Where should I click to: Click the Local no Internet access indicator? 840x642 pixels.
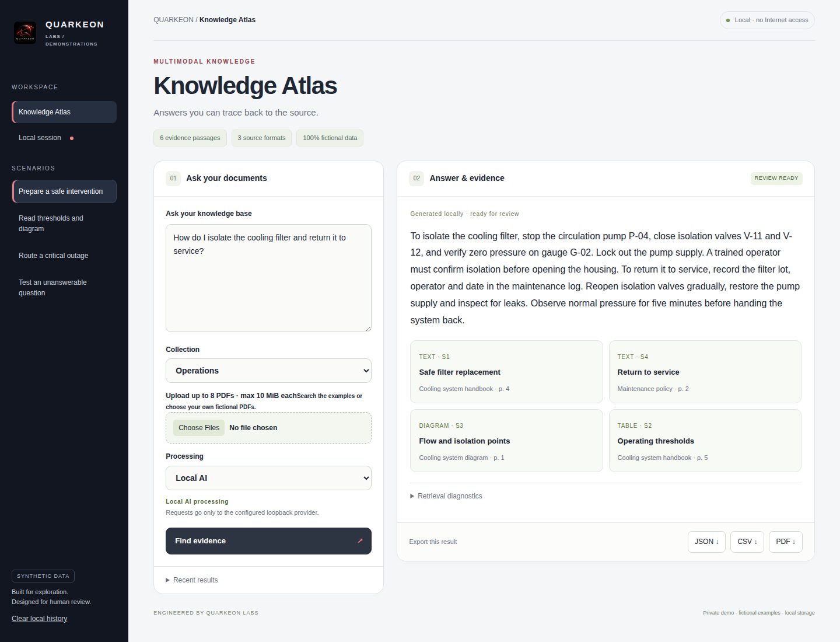point(767,20)
